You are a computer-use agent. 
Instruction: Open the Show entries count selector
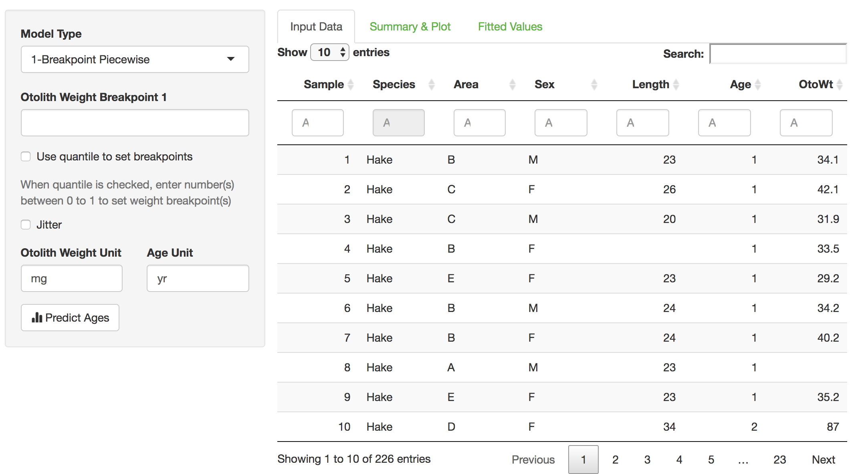pyautogui.click(x=329, y=52)
